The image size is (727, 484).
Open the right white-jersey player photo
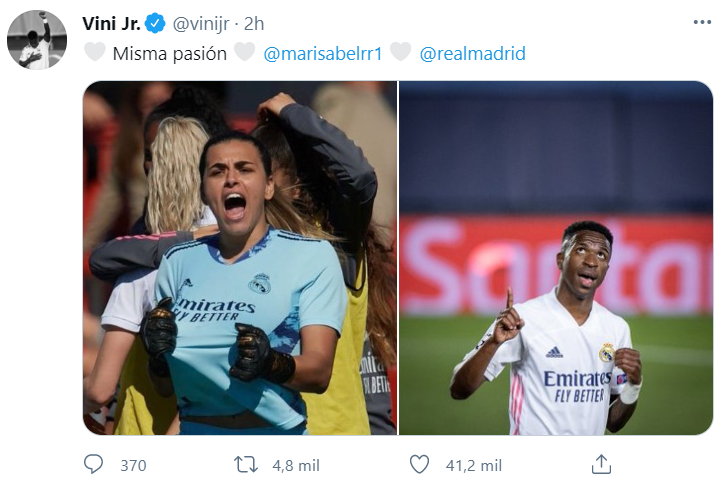[556, 258]
